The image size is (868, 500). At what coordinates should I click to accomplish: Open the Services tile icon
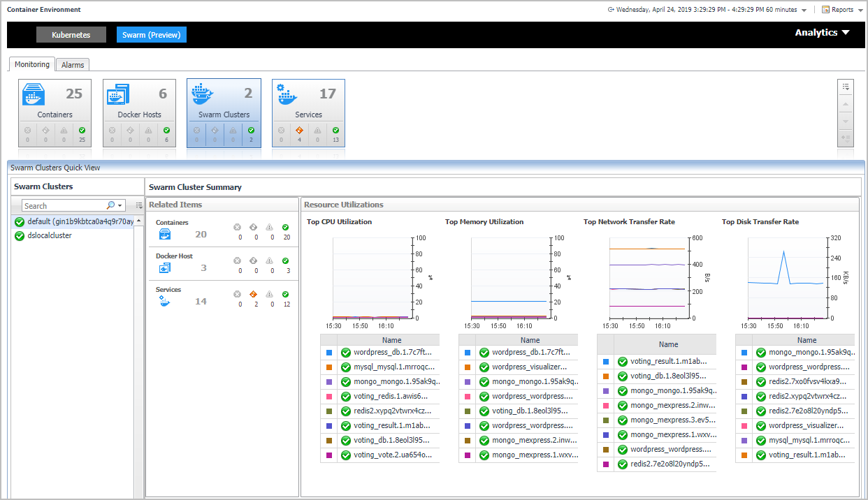pyautogui.click(x=287, y=94)
